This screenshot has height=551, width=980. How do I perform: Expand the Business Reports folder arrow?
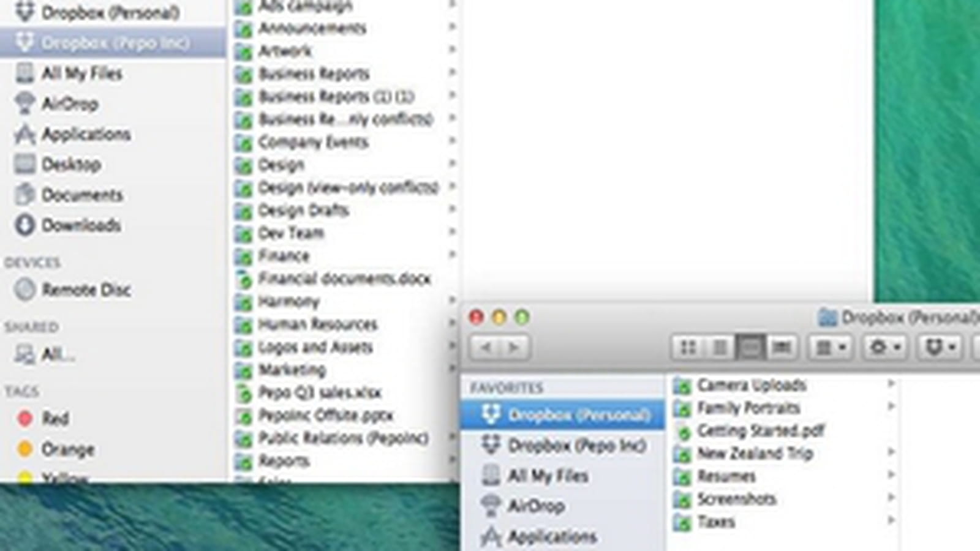click(x=453, y=72)
